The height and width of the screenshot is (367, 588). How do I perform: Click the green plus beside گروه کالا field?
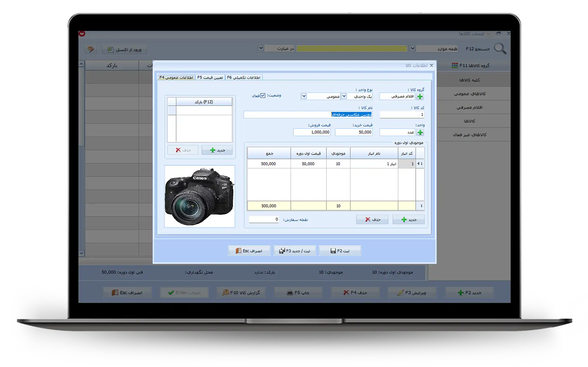[x=420, y=97]
